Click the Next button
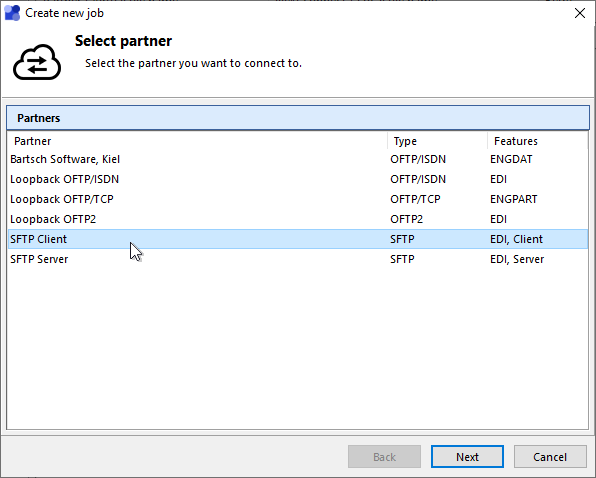 467,456
